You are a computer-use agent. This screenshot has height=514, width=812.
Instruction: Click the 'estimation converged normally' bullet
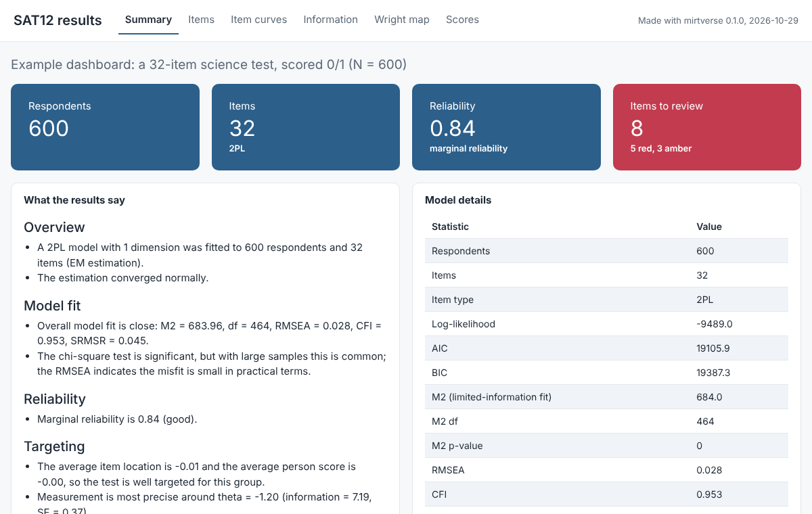(x=123, y=277)
